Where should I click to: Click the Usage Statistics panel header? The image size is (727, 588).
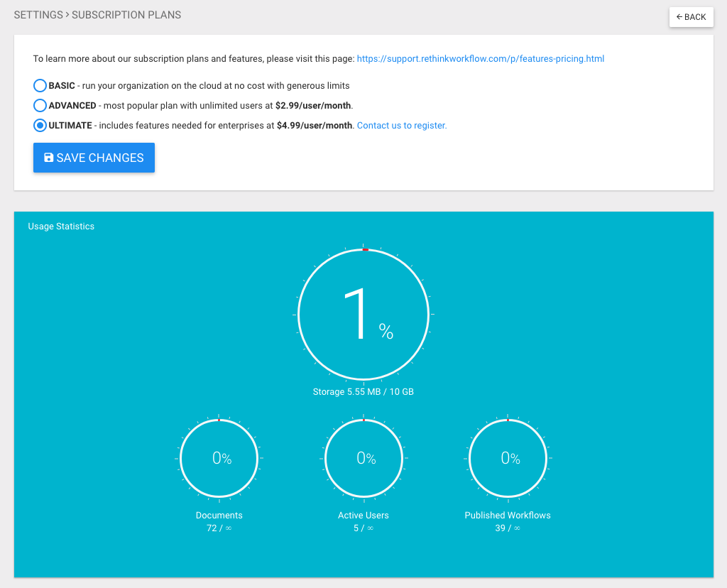tap(60, 226)
